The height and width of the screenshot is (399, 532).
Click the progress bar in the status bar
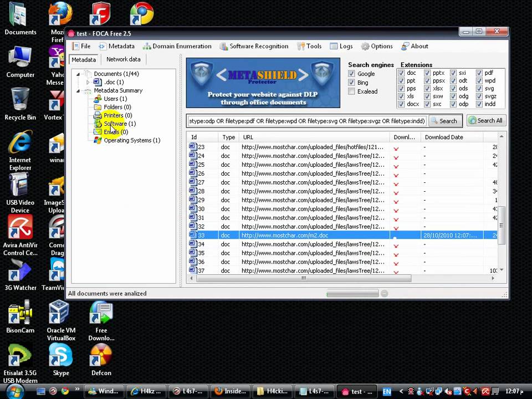coord(352,294)
